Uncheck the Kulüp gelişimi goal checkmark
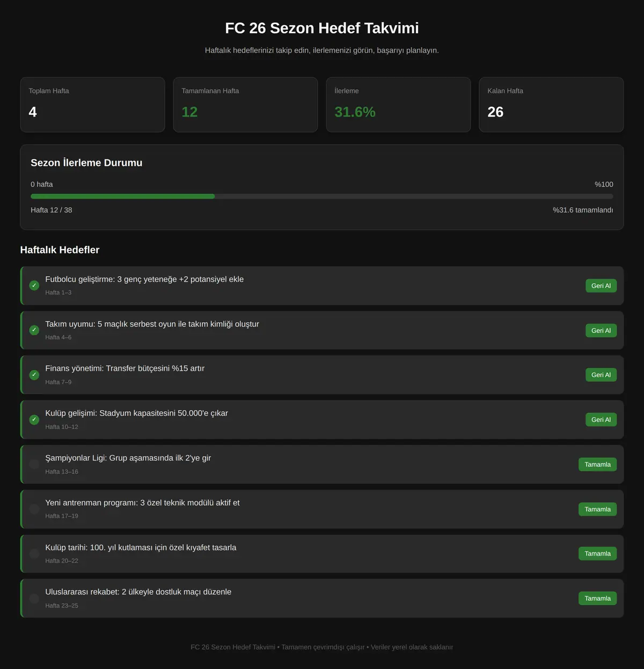Viewport: 644px width, 669px height. coord(34,419)
